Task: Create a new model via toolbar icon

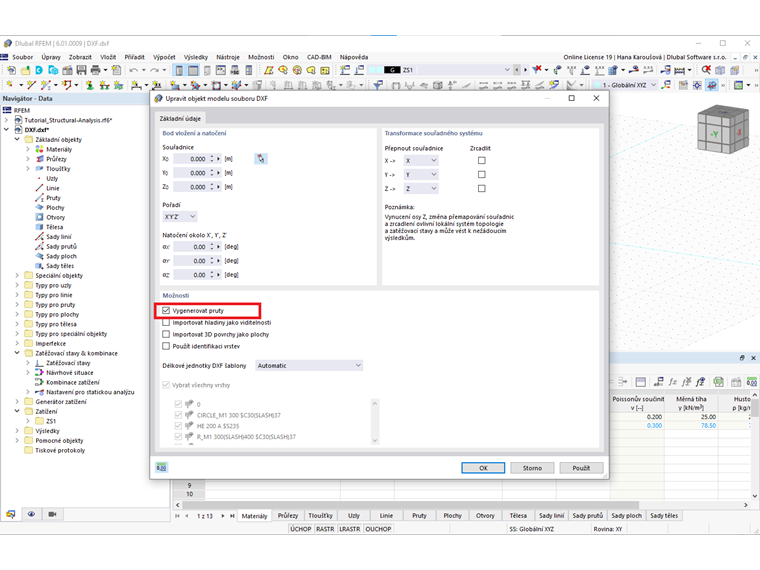Action: (x=11, y=70)
